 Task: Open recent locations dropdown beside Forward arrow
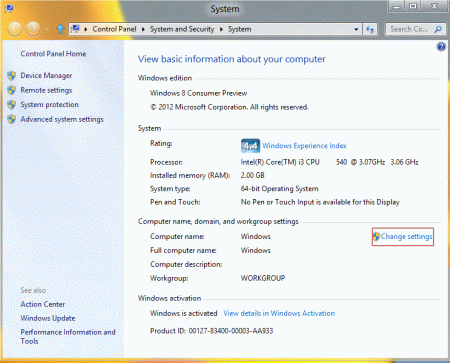point(47,29)
